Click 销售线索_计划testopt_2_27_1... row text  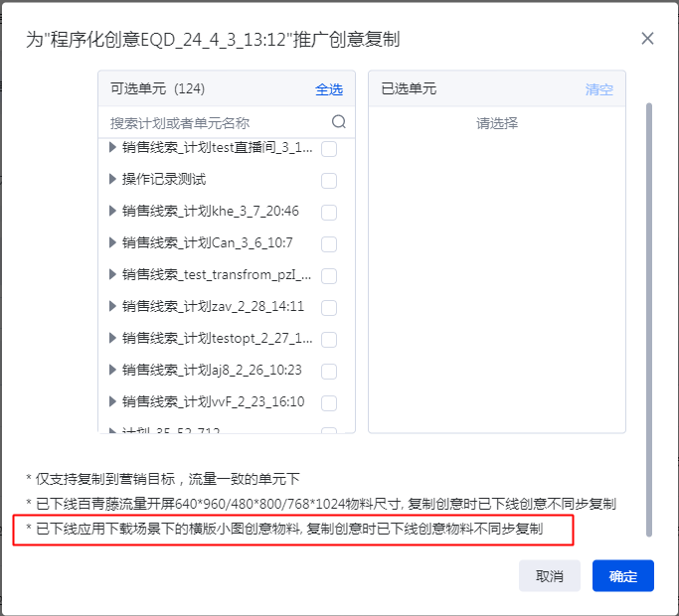click(x=218, y=339)
